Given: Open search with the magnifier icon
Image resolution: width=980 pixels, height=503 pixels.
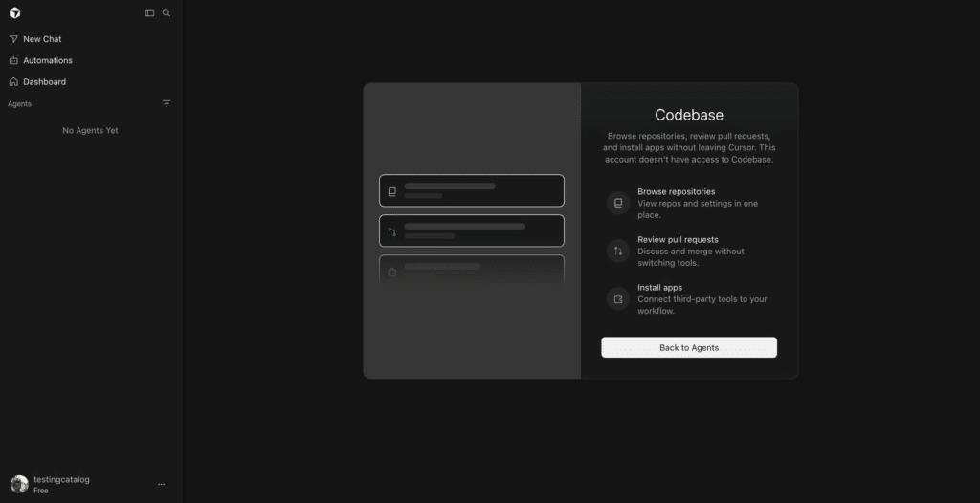Looking at the screenshot, I should point(167,12).
